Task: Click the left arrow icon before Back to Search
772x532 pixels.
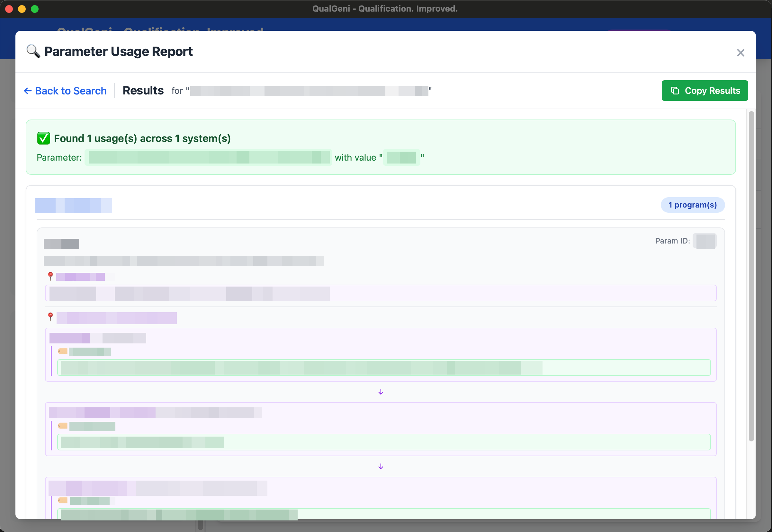Action: pos(28,91)
